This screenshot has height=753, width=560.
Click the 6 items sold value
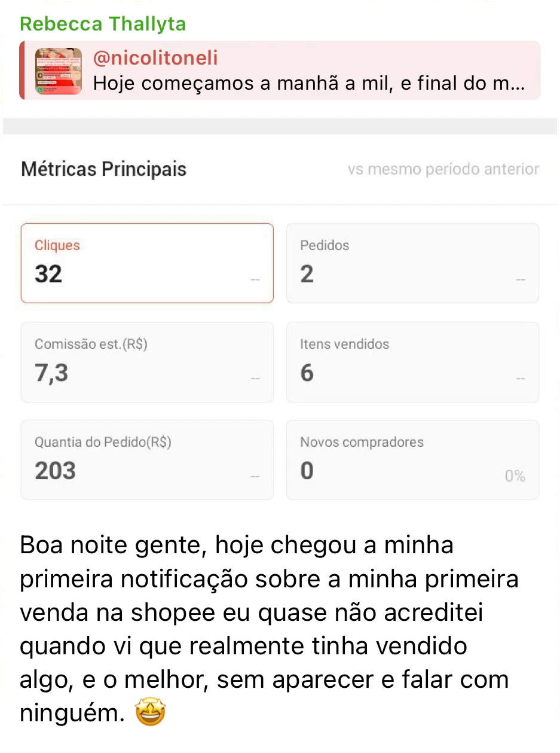pos(307,373)
